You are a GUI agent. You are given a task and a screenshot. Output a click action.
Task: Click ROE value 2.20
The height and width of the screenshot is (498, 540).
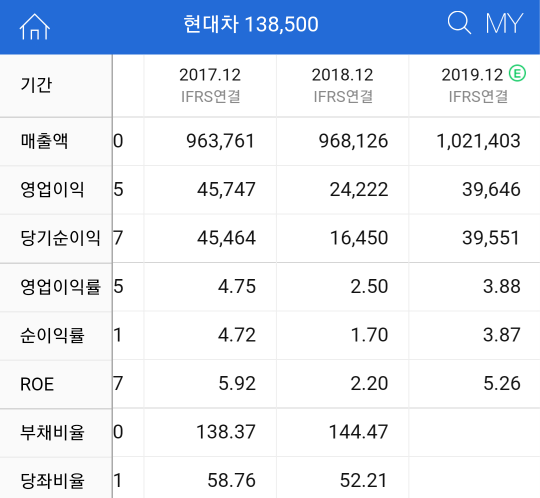click(369, 384)
